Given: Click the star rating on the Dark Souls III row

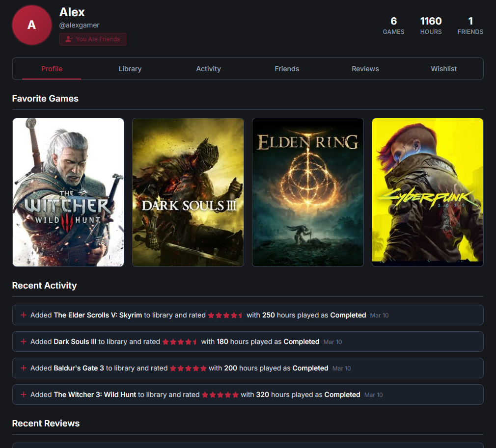Looking at the screenshot, I should pos(180,342).
